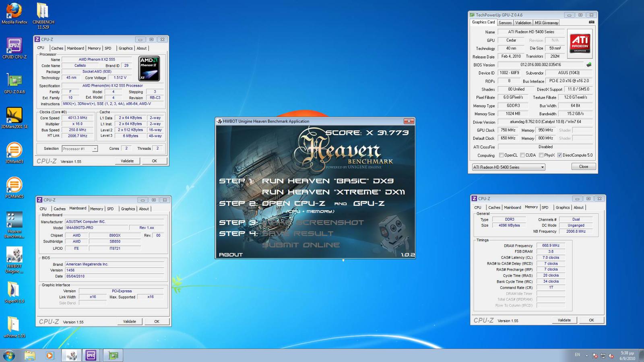Click the volume icon in system tray
The image size is (644, 362).
(611, 356)
